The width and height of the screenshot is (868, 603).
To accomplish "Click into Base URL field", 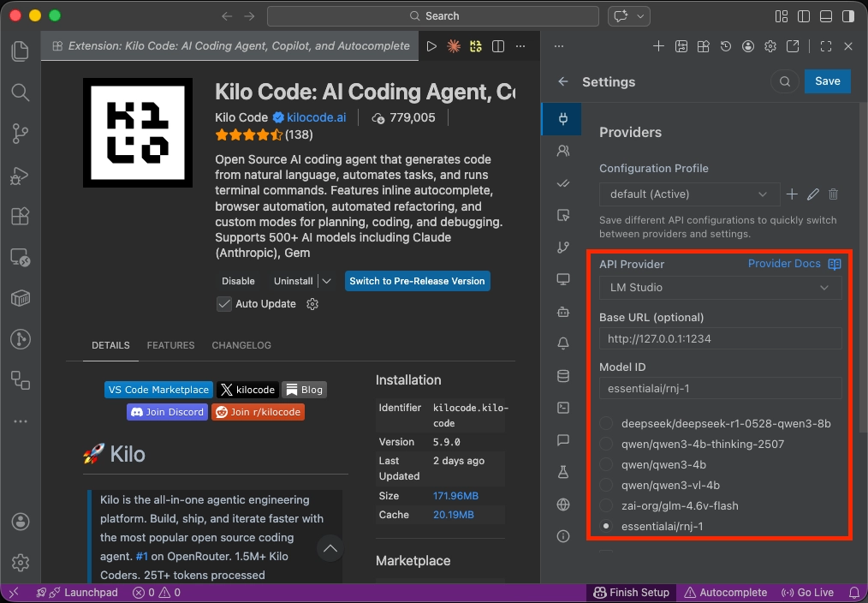I will (720, 339).
